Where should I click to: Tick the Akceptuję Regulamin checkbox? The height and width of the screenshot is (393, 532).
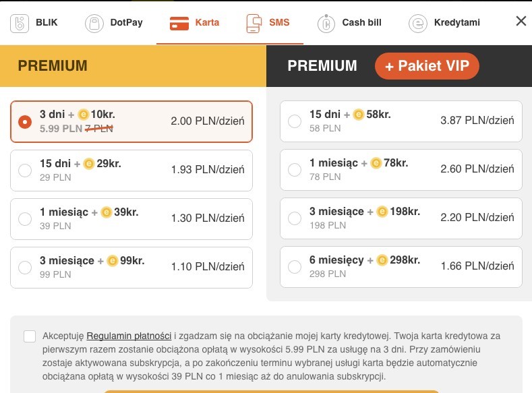pyautogui.click(x=30, y=336)
